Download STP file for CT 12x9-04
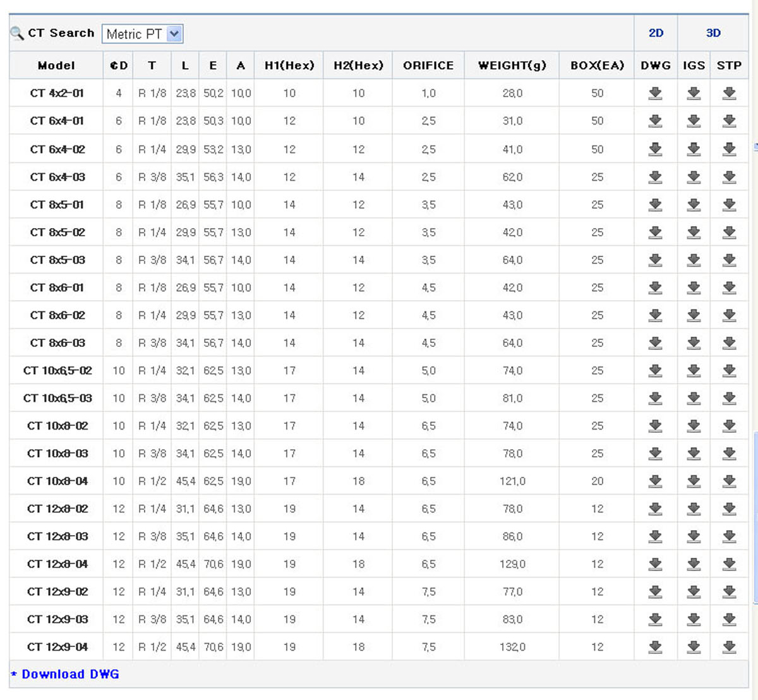The image size is (758, 700). [729, 647]
